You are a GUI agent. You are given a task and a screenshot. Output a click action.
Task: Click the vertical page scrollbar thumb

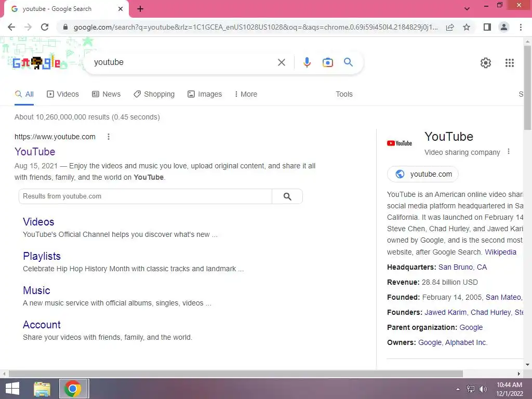(527, 87)
